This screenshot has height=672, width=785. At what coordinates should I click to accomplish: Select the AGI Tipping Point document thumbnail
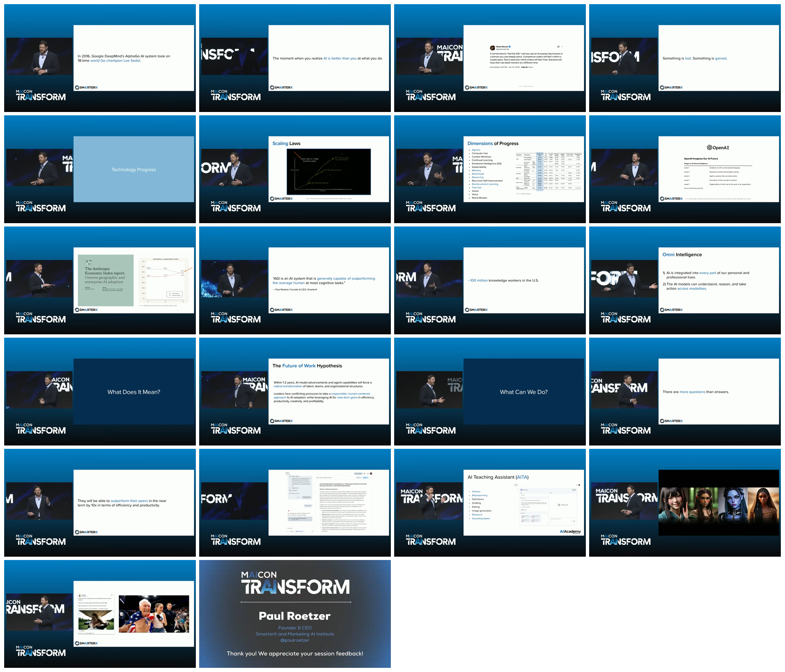point(295,503)
